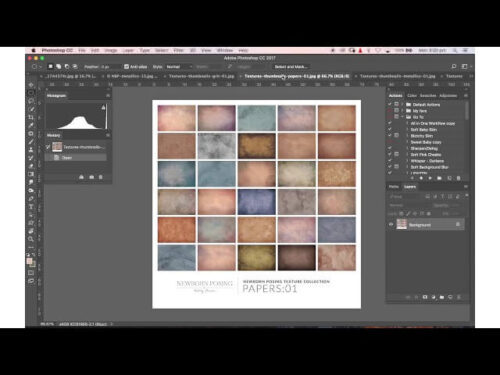Select the Crop tool
This screenshot has height=375, width=500.
[x=31, y=117]
